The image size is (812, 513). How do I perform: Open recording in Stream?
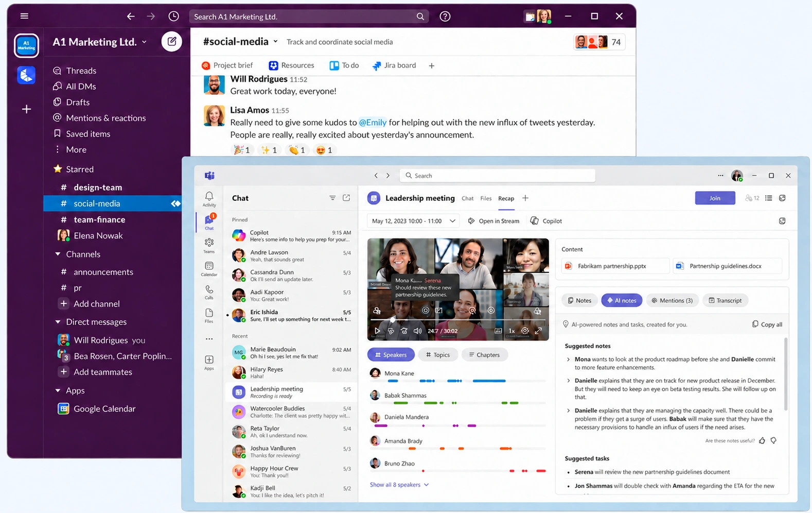(493, 221)
